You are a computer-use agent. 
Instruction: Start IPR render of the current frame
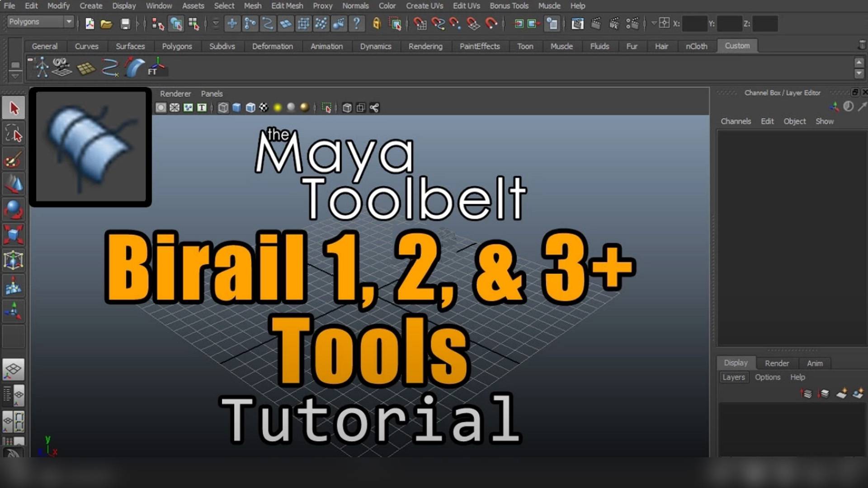coord(614,23)
